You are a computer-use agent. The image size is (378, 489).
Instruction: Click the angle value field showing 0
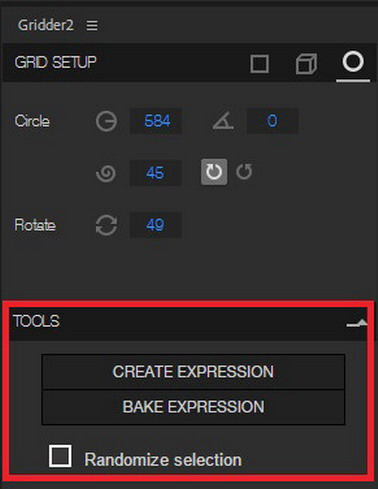point(272,121)
